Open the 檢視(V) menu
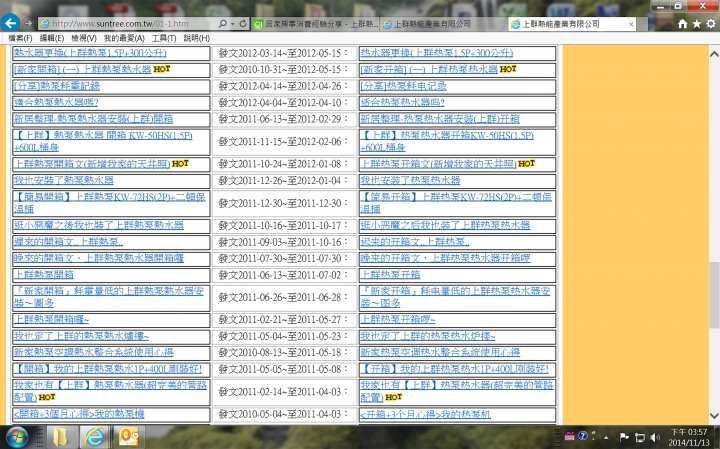Screen dimensions: 720x449 [x=84, y=38]
